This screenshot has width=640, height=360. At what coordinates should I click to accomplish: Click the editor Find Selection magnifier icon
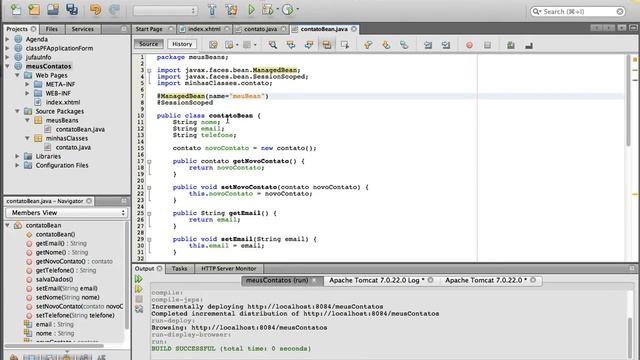[273, 45]
